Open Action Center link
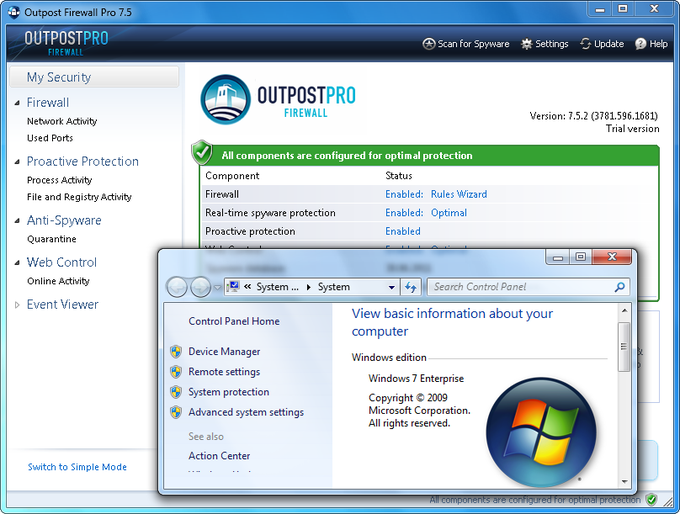This screenshot has width=680, height=514. click(x=219, y=456)
